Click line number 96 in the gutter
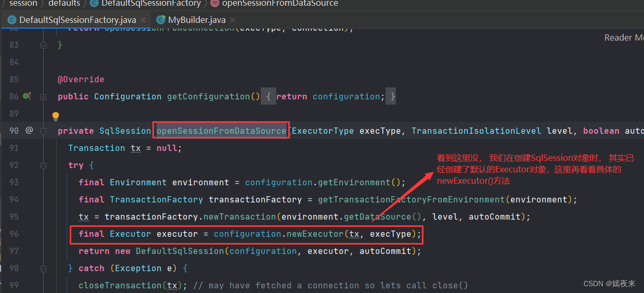This screenshot has width=644, height=293. pyautogui.click(x=14, y=234)
